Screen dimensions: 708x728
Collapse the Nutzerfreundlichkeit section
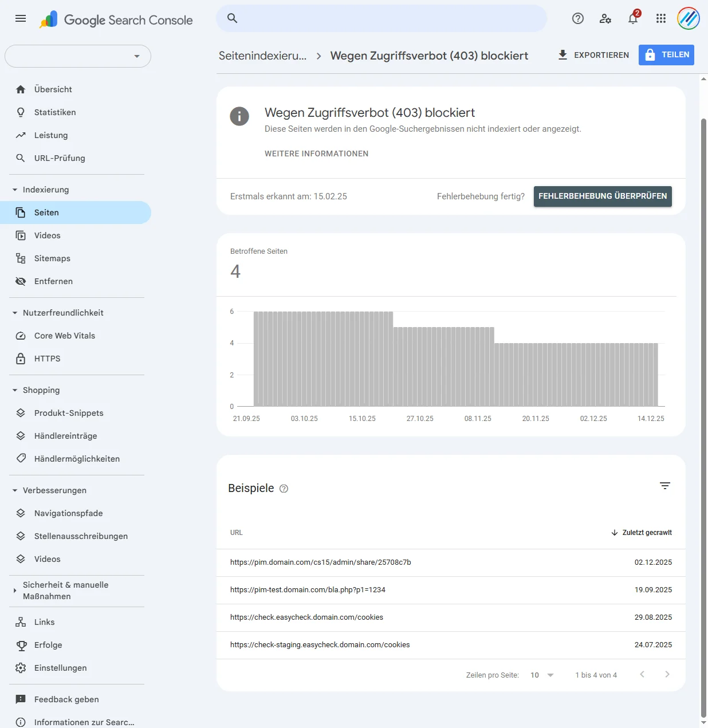(x=15, y=313)
